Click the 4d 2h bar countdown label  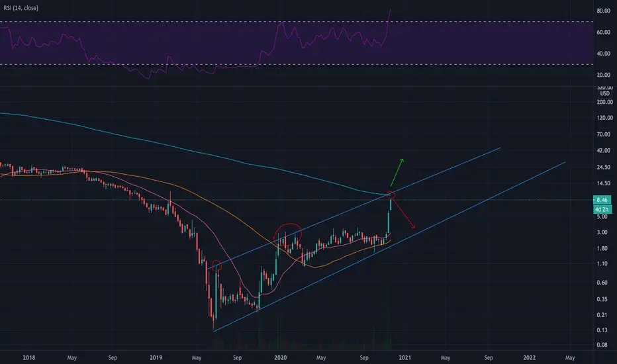[x=602, y=209]
